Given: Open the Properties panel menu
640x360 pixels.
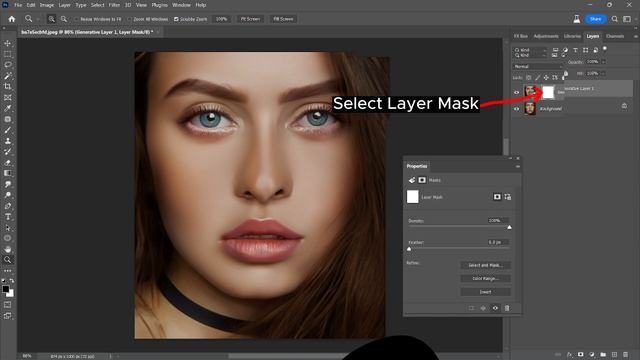Looking at the screenshot, I should [x=518, y=166].
